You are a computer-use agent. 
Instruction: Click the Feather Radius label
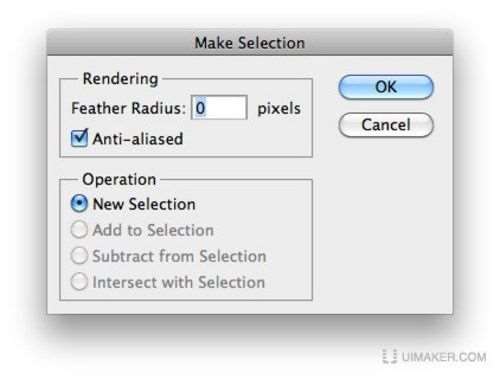(x=128, y=108)
